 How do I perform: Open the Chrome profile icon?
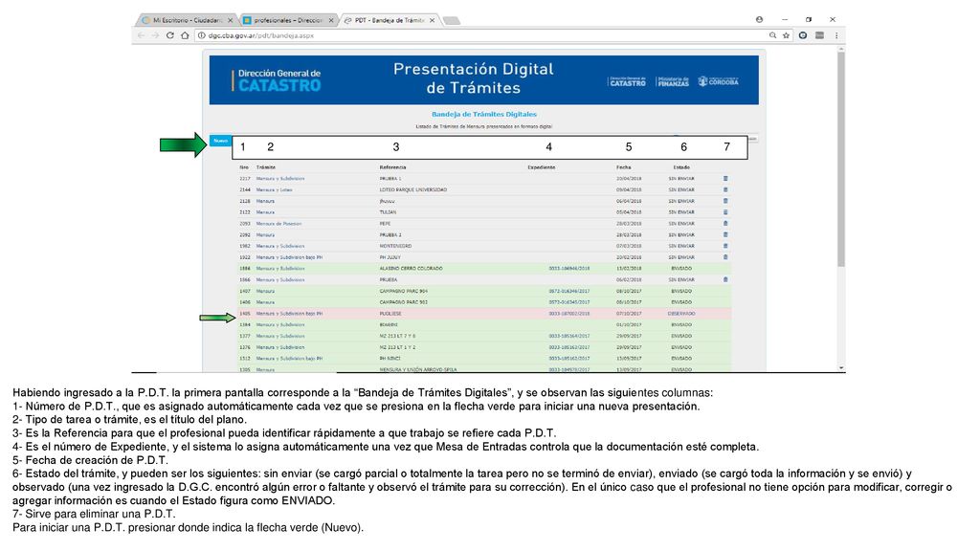click(759, 19)
